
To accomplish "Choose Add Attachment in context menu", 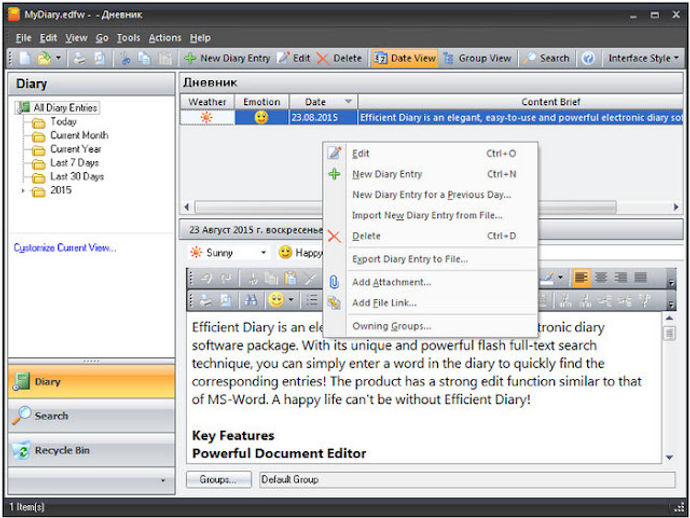I will pos(431,282).
